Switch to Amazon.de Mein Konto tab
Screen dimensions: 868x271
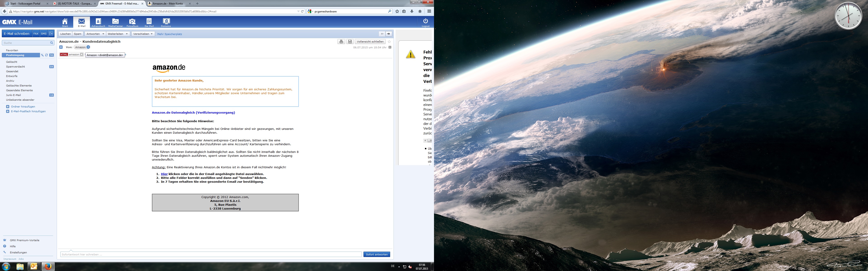click(167, 4)
